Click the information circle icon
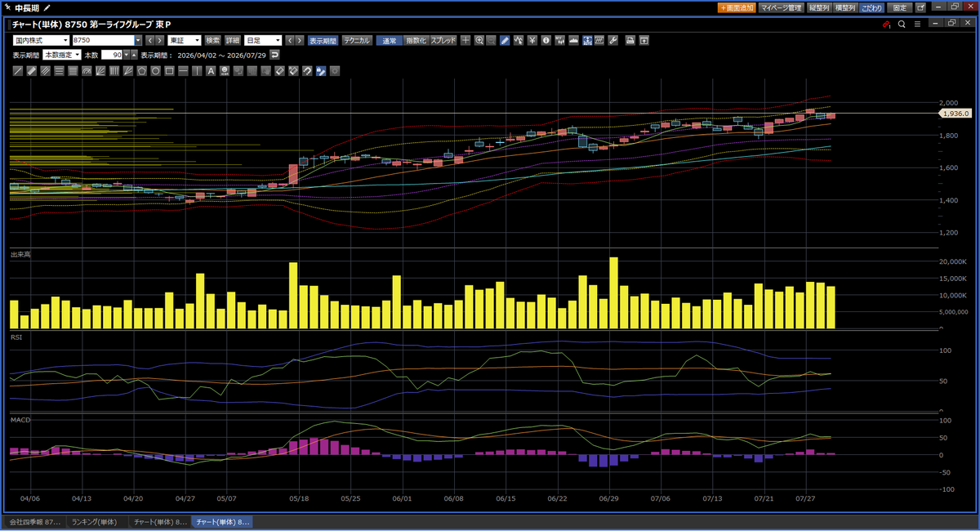The image size is (980, 531). pos(546,40)
